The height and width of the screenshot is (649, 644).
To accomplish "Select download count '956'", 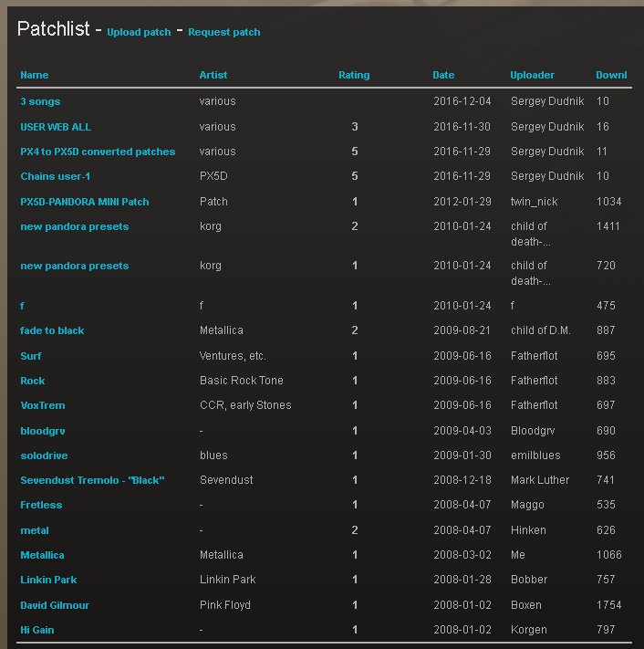I will pos(606,455).
